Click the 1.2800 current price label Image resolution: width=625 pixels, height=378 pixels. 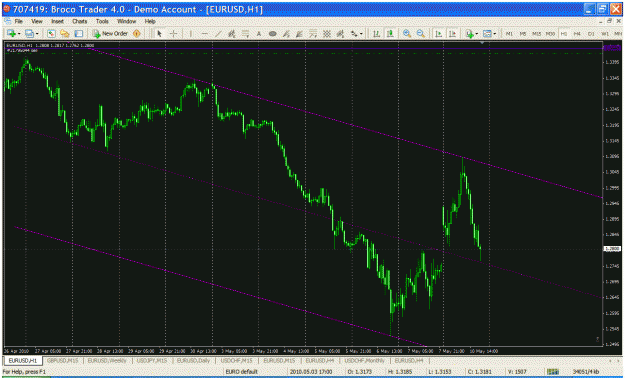click(612, 249)
